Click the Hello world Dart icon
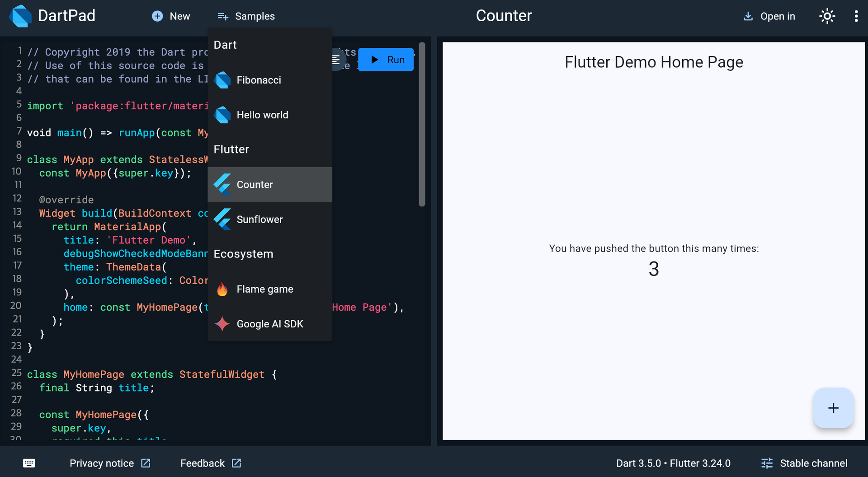Image resolution: width=868 pixels, height=477 pixels. (x=222, y=115)
